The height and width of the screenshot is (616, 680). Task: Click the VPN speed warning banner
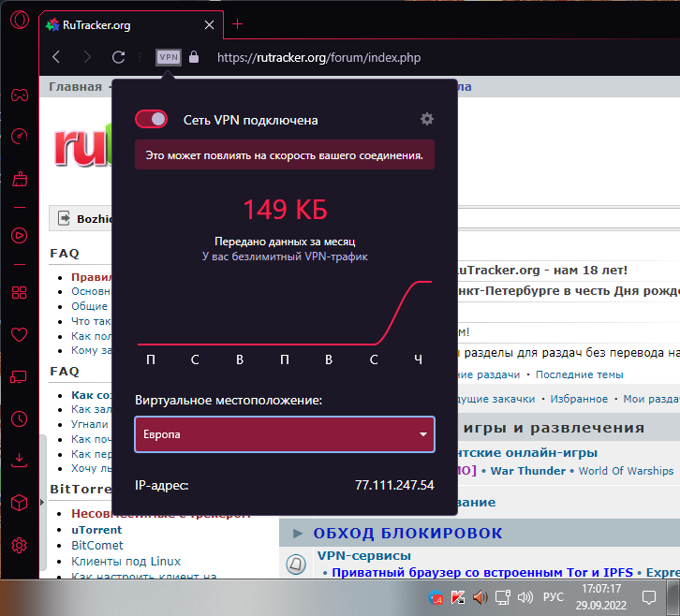tap(285, 154)
